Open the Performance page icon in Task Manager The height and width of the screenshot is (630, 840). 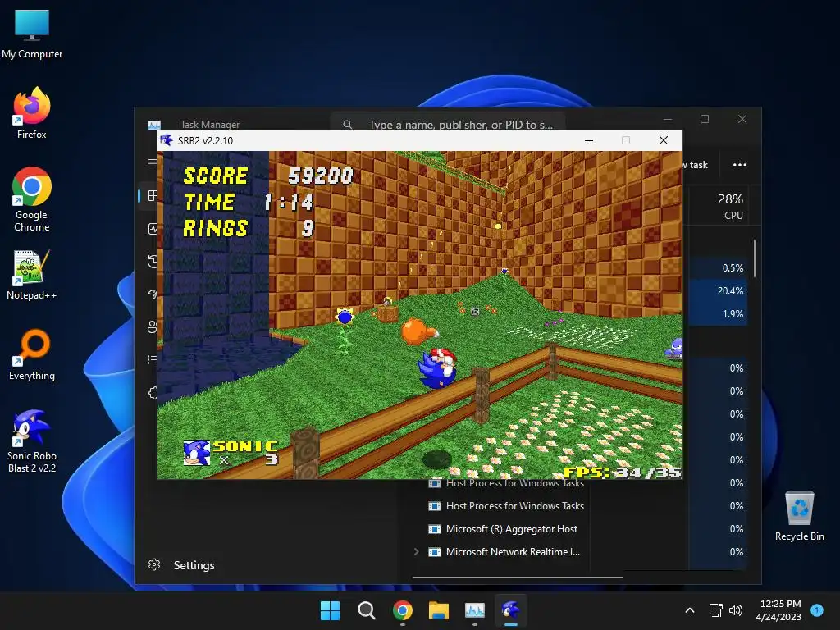[x=153, y=229]
